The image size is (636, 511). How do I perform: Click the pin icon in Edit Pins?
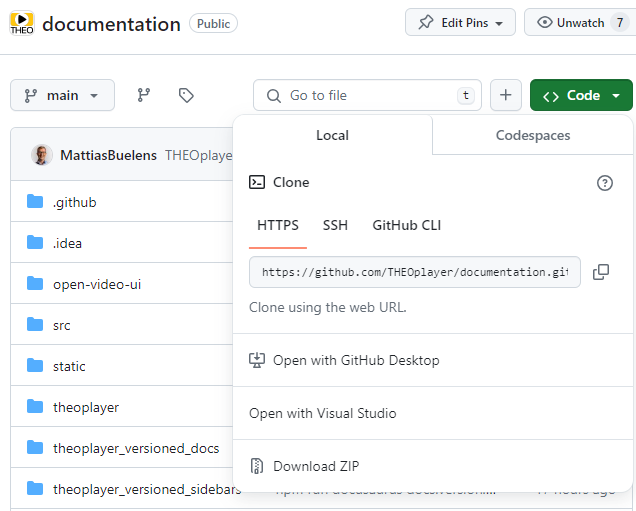(x=426, y=22)
